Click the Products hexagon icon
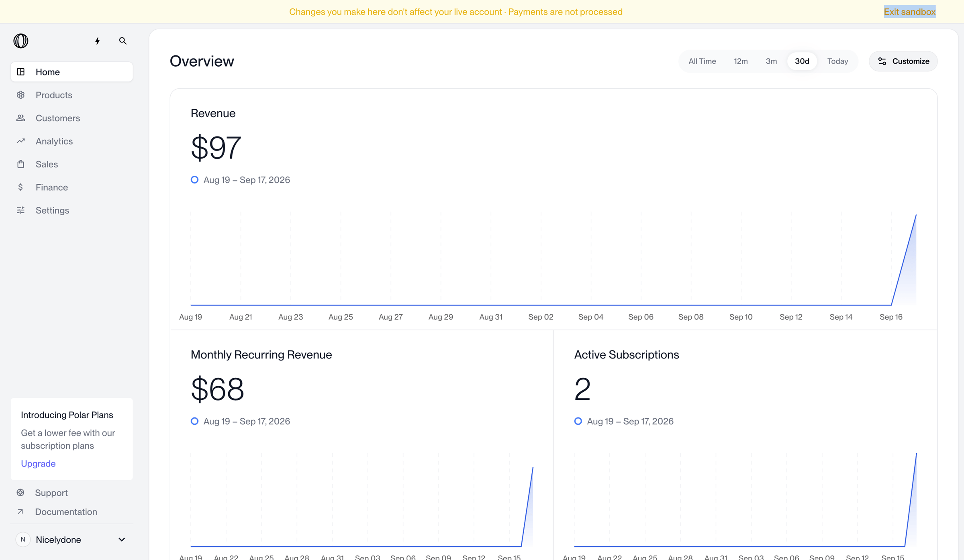The width and height of the screenshot is (964, 560). coord(21,95)
